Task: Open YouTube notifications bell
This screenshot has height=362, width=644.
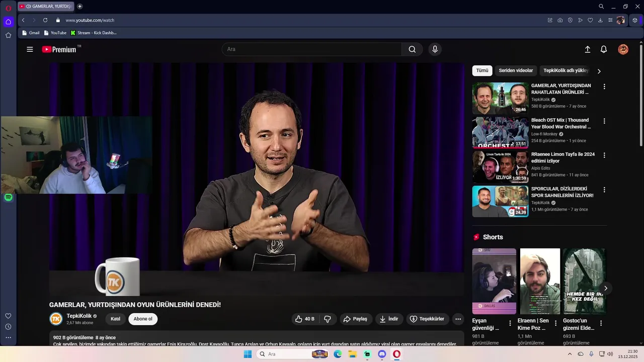Action: [604, 49]
